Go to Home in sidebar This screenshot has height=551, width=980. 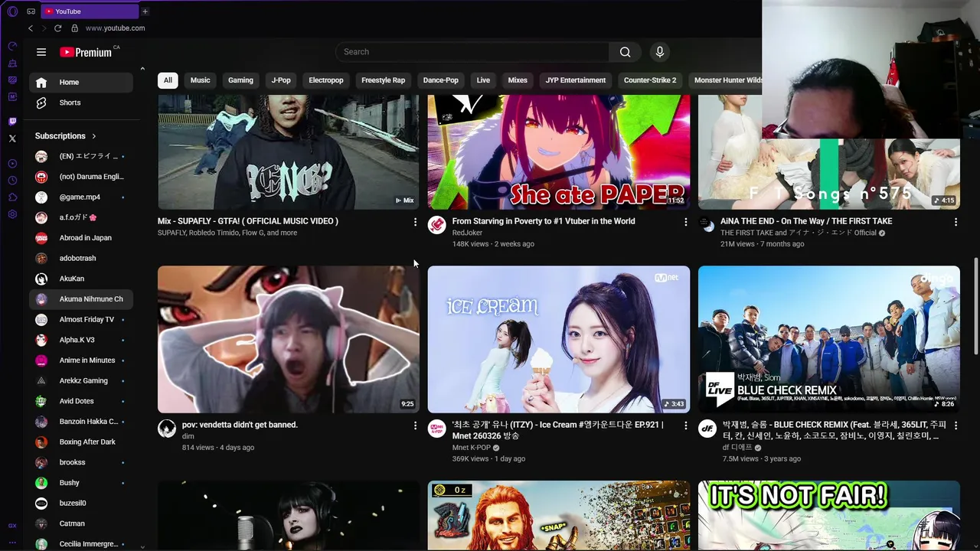(81, 83)
